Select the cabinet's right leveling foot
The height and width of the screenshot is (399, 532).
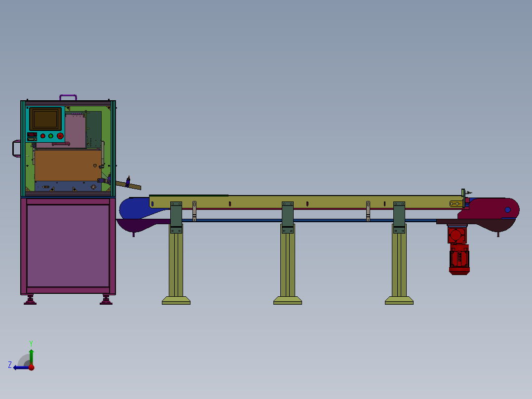106,300
